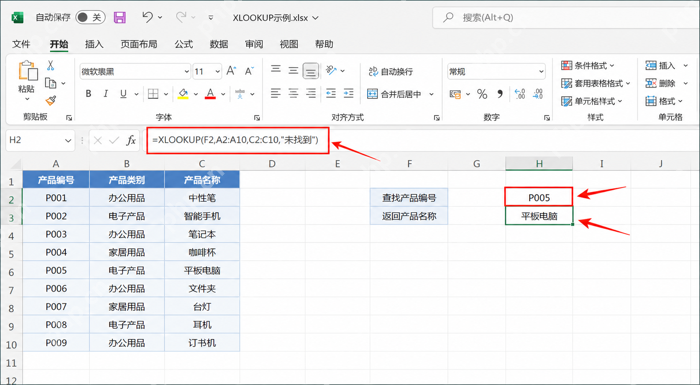Click the 删除 cells button

pyautogui.click(x=660, y=84)
